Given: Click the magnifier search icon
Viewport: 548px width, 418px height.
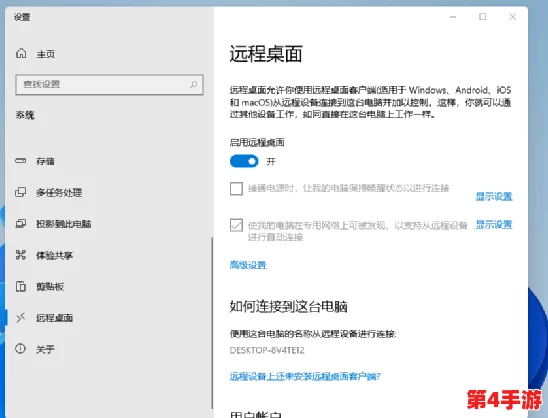Looking at the screenshot, I should (x=194, y=84).
